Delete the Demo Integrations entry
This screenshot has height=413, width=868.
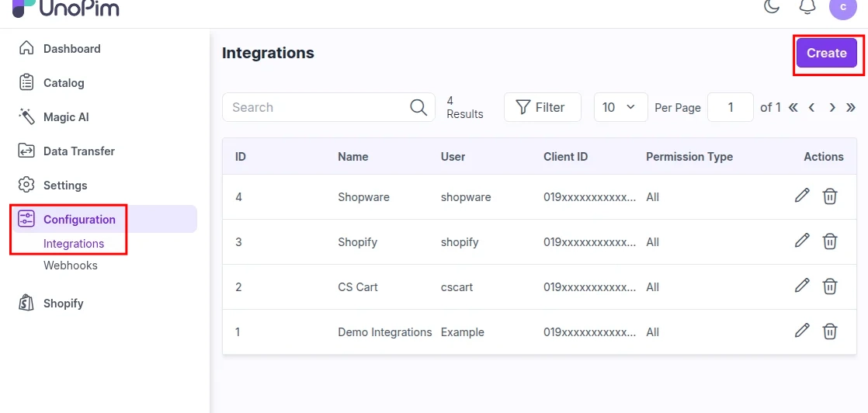[829, 331]
